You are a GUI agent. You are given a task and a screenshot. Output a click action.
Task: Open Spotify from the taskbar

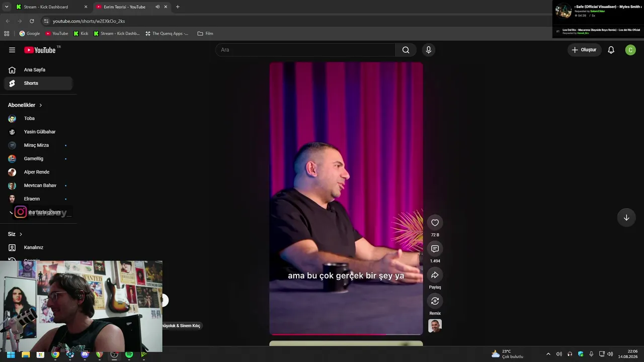129,354
